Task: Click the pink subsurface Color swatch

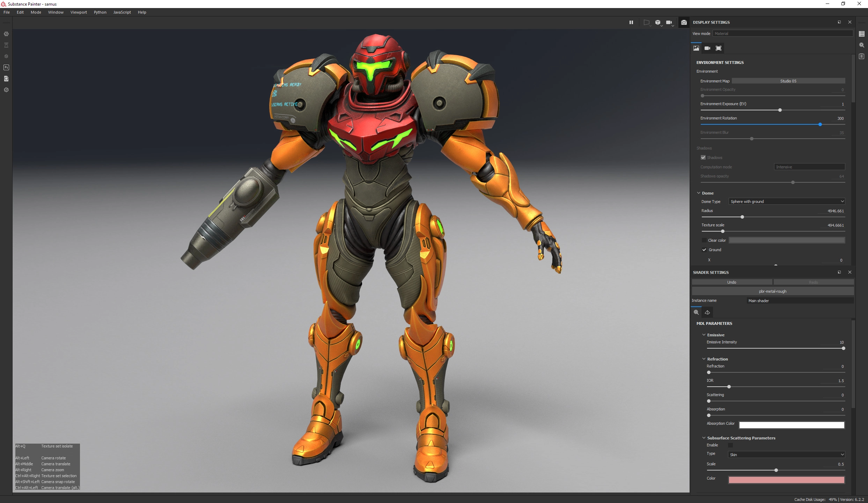Action: point(786,480)
